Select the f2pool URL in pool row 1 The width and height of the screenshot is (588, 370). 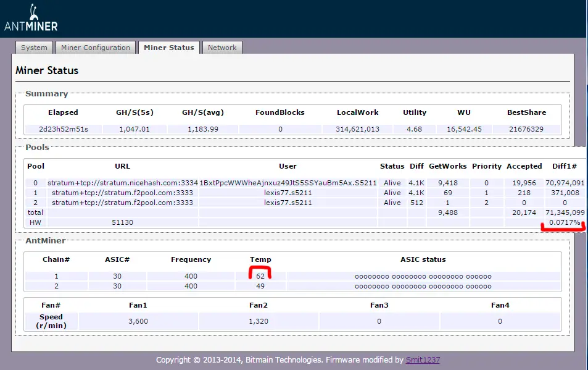point(122,193)
